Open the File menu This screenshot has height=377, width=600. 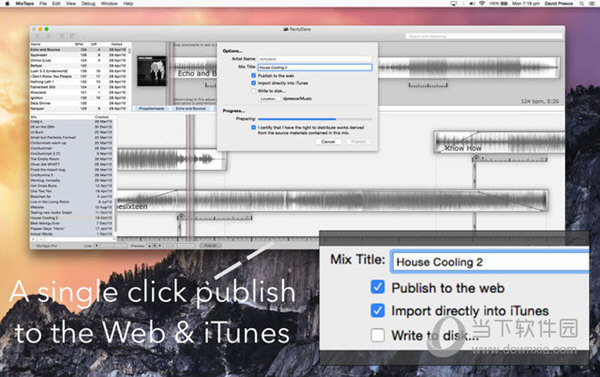tap(43, 3)
